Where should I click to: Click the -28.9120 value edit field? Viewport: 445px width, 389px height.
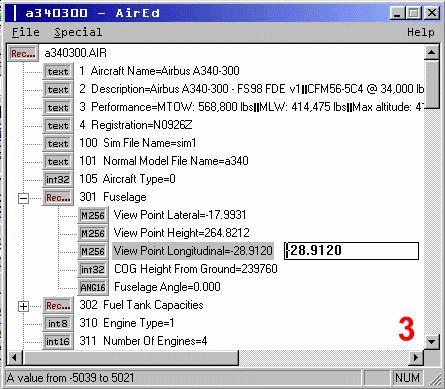[x=352, y=251]
